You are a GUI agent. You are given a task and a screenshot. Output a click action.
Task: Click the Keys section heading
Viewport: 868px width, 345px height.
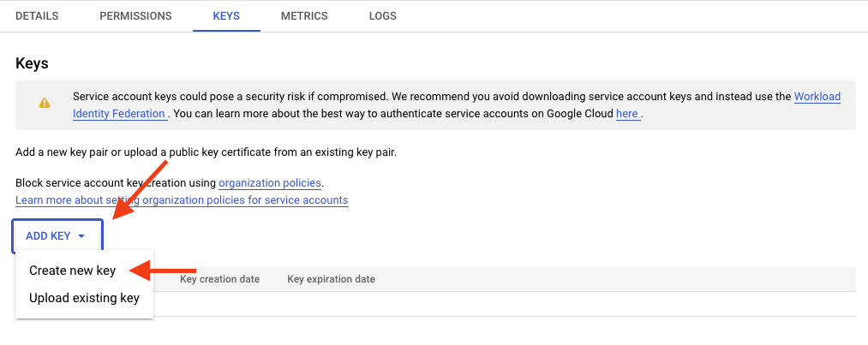click(x=33, y=63)
